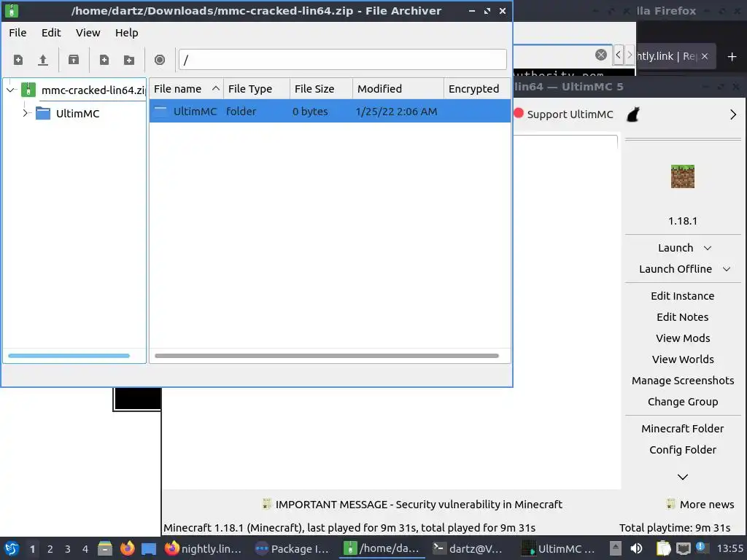Open the File menu
747x560 pixels.
pos(18,33)
